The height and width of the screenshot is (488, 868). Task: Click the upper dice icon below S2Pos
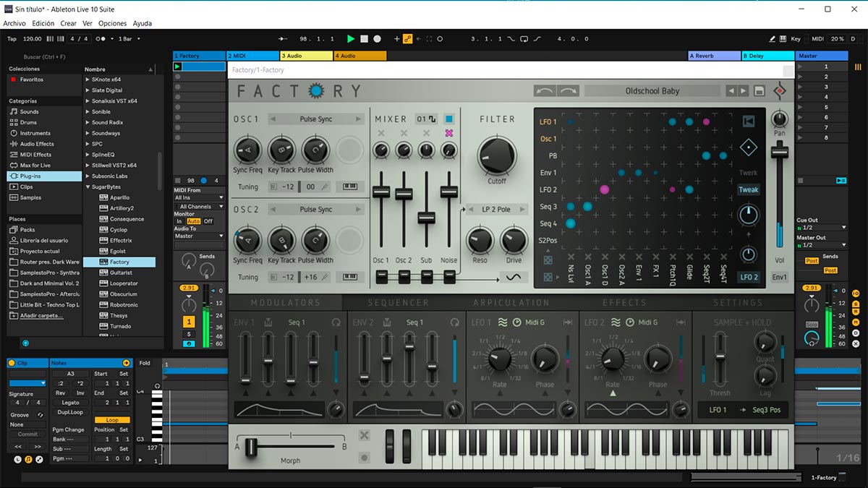(x=548, y=260)
